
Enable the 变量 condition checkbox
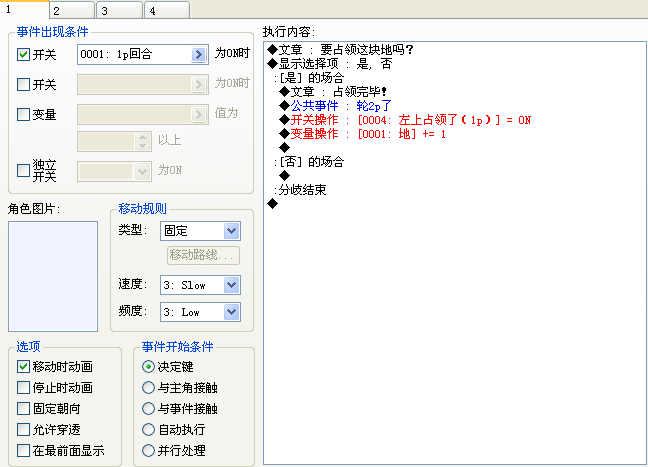point(23,114)
